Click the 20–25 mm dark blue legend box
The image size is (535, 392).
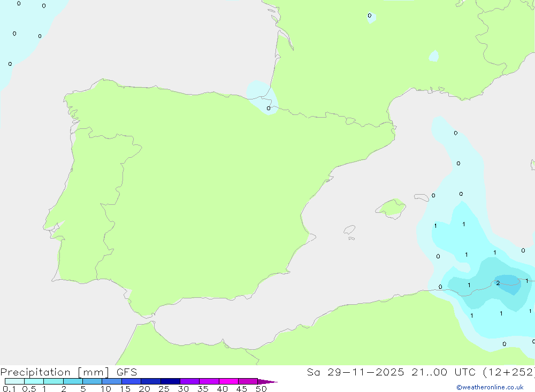tap(151, 381)
